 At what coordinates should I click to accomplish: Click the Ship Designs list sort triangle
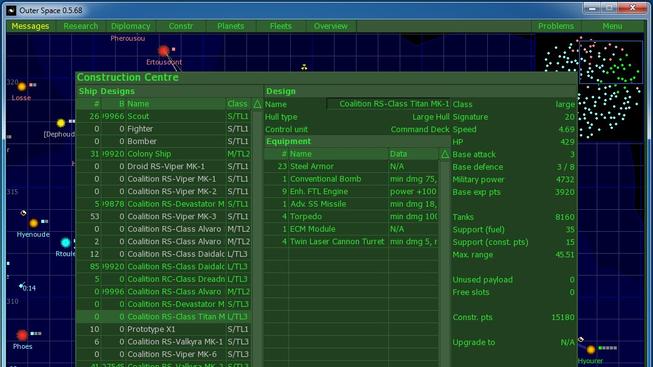pos(257,104)
